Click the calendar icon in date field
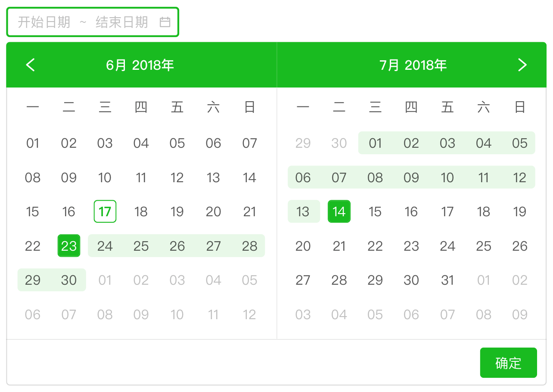Screen dimensions: 553x392 coord(165,22)
